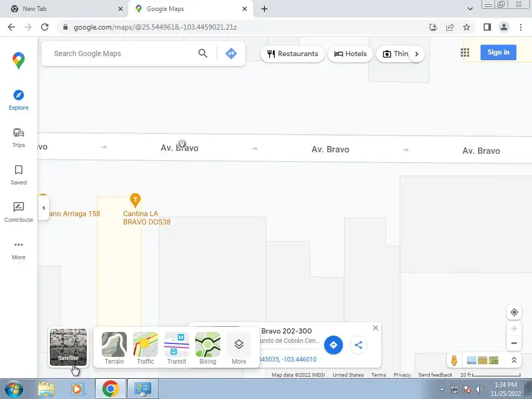Click the address bar URL
This screenshot has width=532, height=399.
(155, 27)
